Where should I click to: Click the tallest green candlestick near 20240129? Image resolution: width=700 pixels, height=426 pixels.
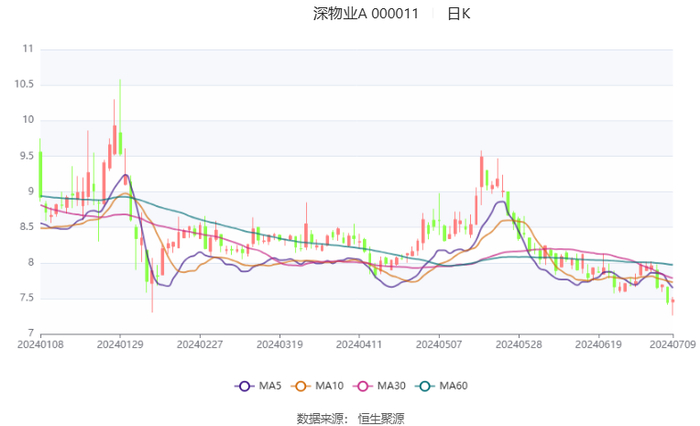tap(120, 117)
